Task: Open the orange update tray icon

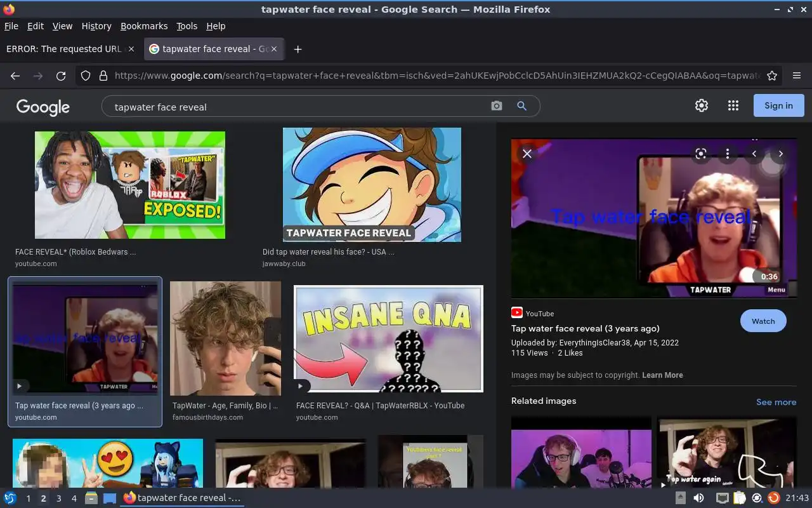Action: click(x=773, y=498)
